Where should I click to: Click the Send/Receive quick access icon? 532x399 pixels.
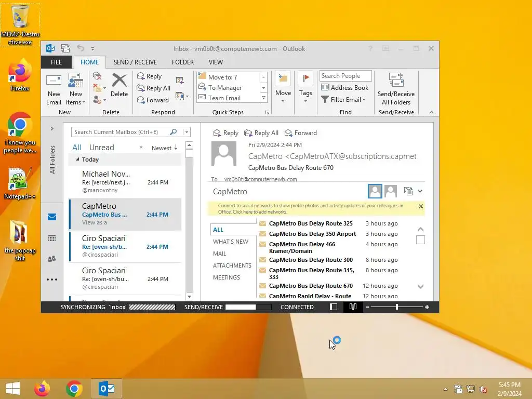65,48
